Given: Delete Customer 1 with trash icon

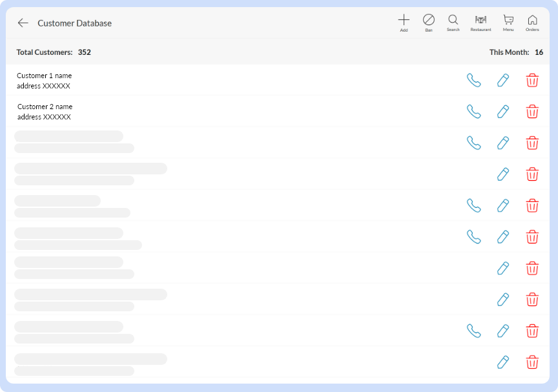Looking at the screenshot, I should pos(532,80).
